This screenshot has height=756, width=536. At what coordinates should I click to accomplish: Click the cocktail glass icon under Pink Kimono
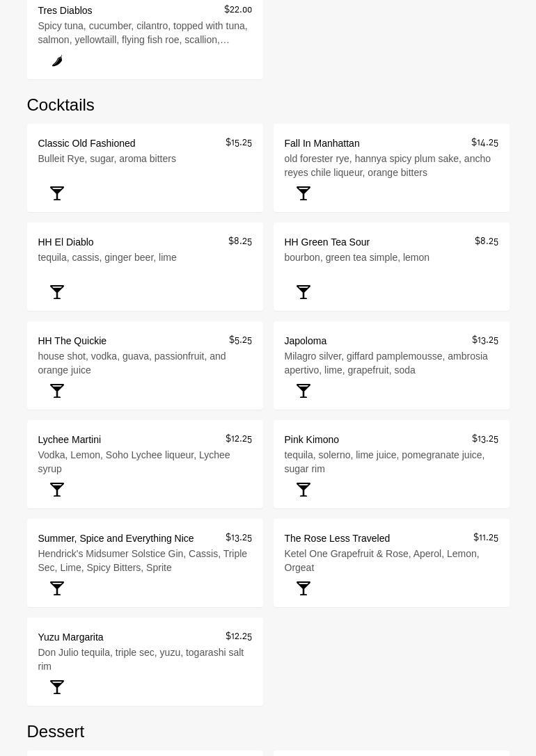(x=304, y=490)
